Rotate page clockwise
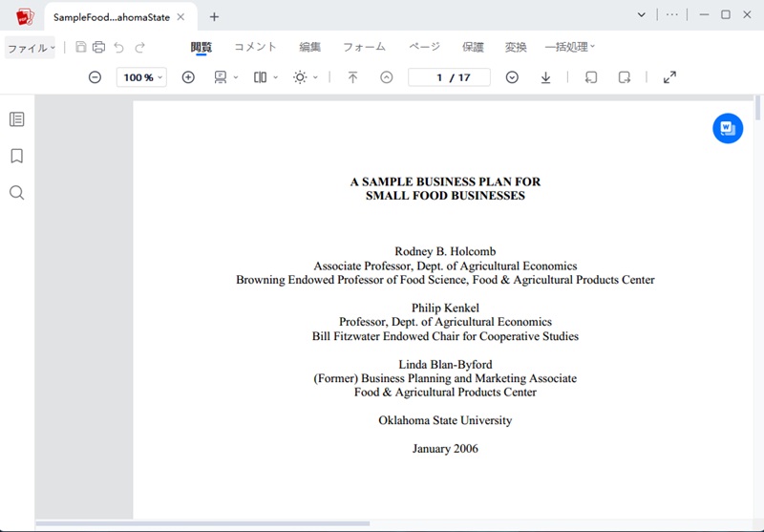Viewport: 764px width, 532px height. click(625, 77)
